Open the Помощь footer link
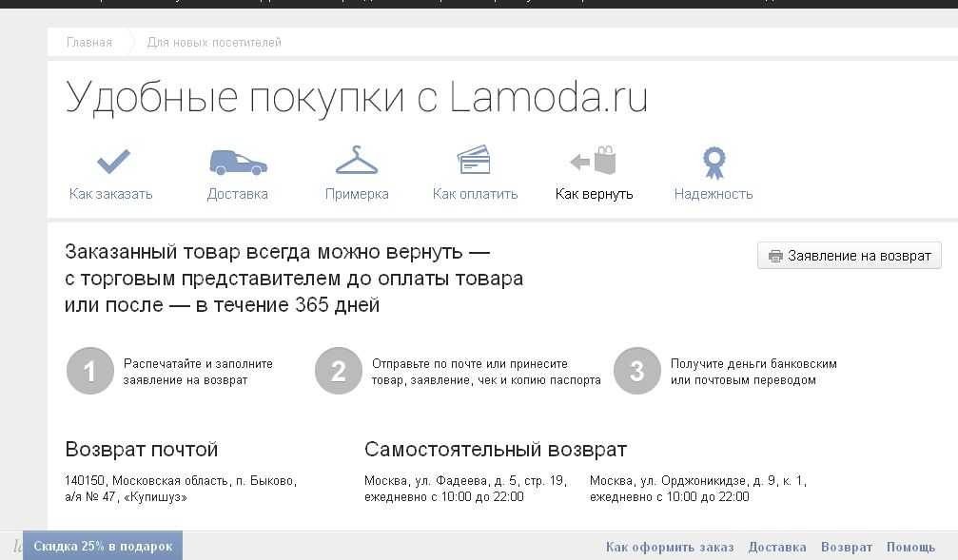The width and height of the screenshot is (958, 560). pos(910,547)
